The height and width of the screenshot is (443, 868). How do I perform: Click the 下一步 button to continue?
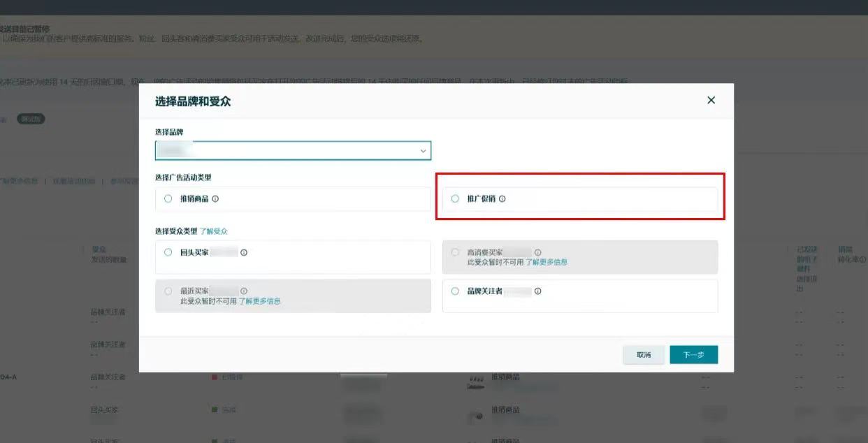(693, 355)
